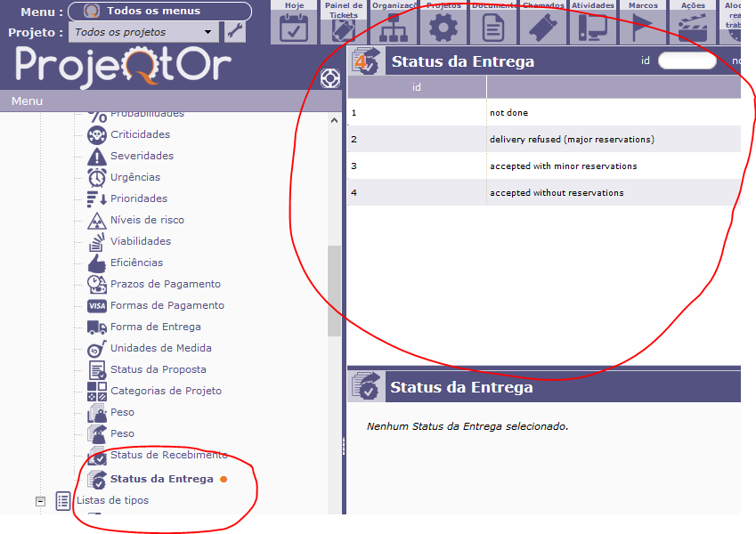The width and height of the screenshot is (756, 534).
Task: Select Status da Entrega menu item
Action: [x=161, y=479]
